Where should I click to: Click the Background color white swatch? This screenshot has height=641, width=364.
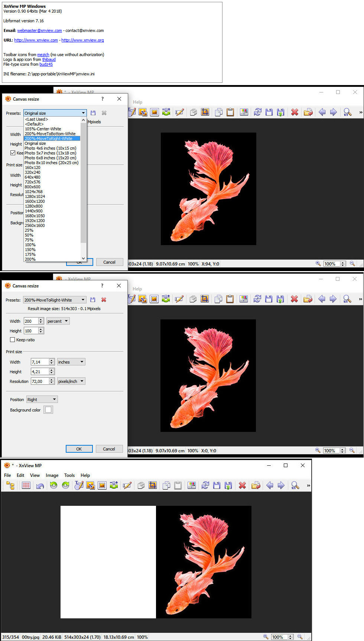point(48,410)
